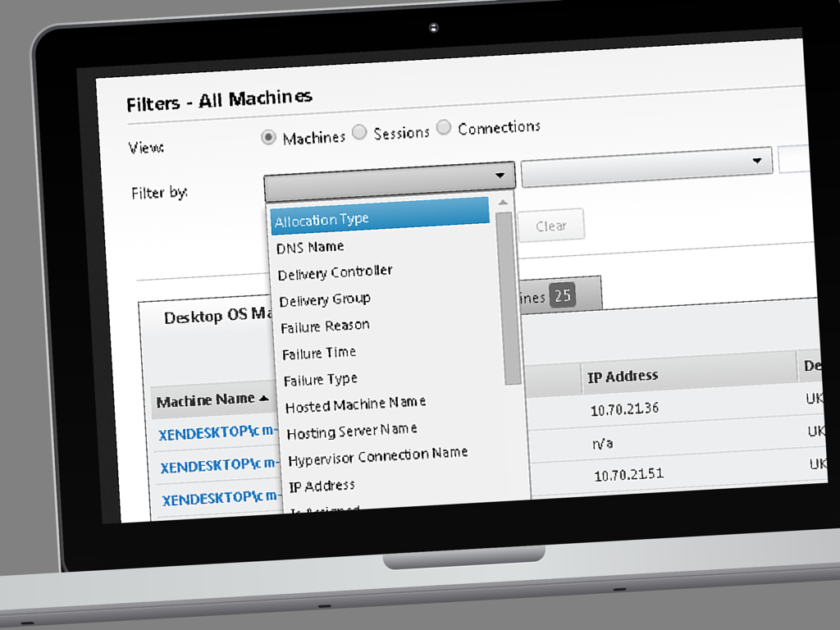This screenshot has height=630, width=840.
Task: Sort by the IP Address column
Action: pyautogui.click(x=623, y=377)
